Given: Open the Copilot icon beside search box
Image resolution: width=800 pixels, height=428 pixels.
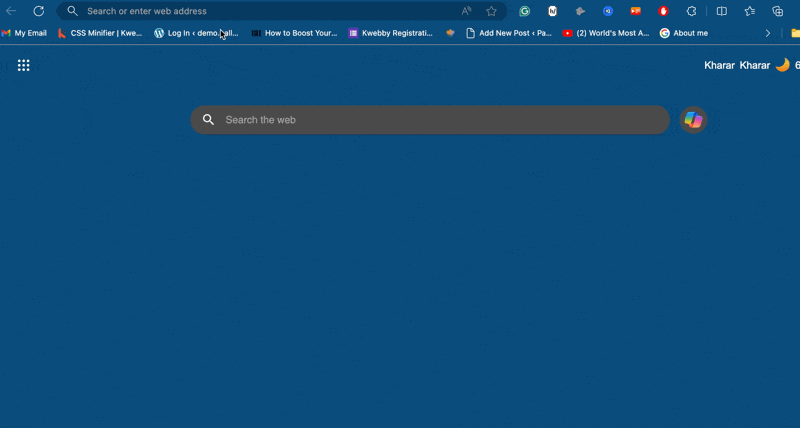Looking at the screenshot, I should [x=692, y=120].
